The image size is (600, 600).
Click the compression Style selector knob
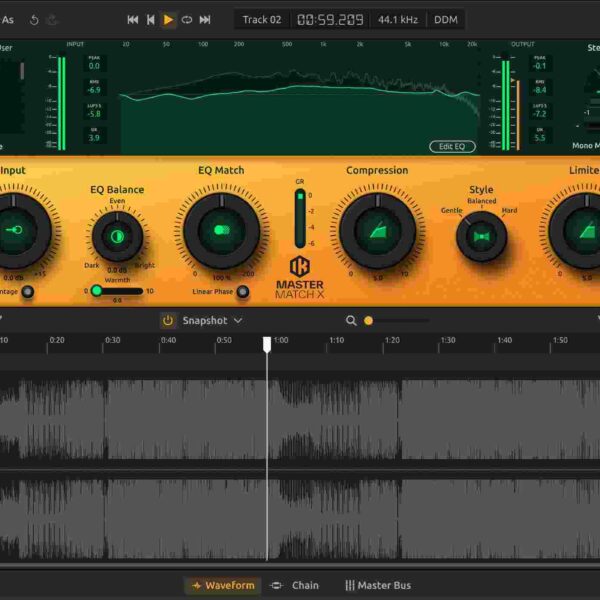click(481, 236)
